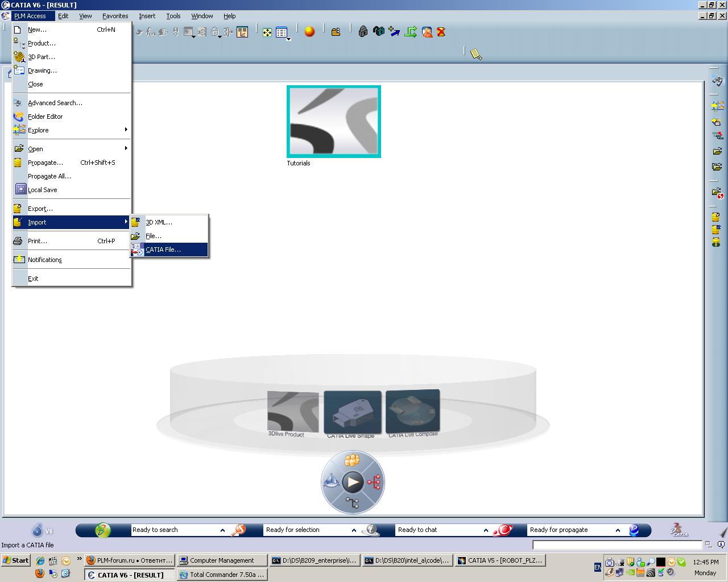This screenshot has height=582, width=728.
Task: Open the Favorites menu
Action: point(115,16)
